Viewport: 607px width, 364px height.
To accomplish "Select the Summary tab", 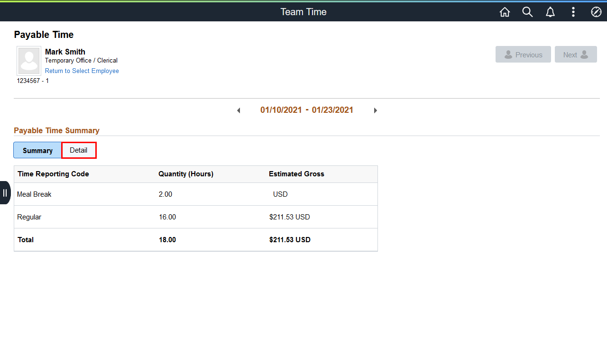I will tap(37, 150).
